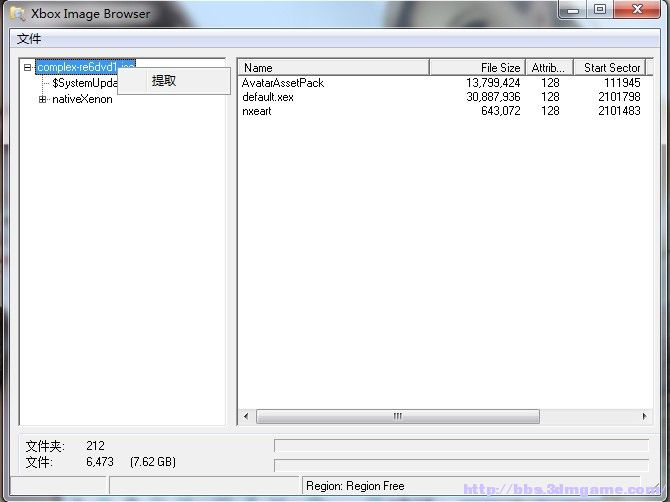The width and height of the screenshot is (670, 502).
Task: Open the 文件 menu
Action: point(29,39)
